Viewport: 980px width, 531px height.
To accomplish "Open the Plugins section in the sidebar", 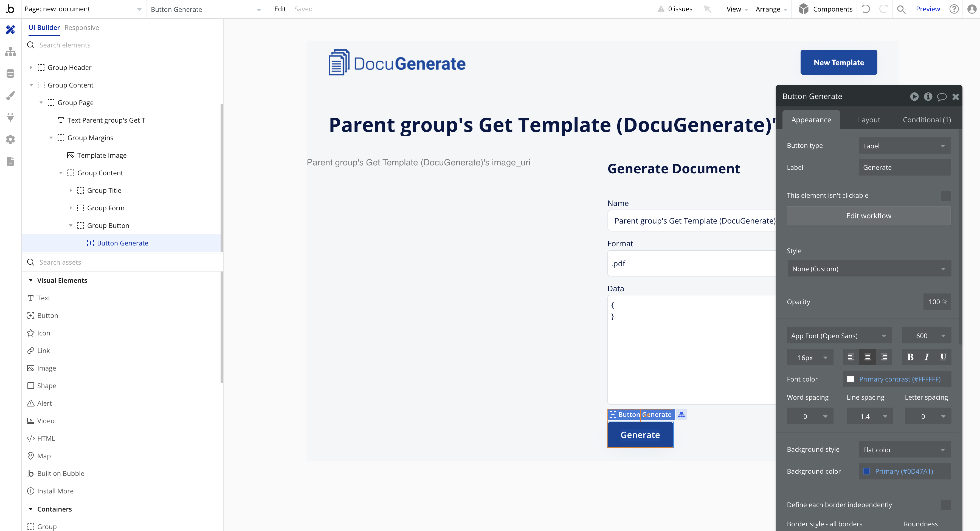I will 10,117.
